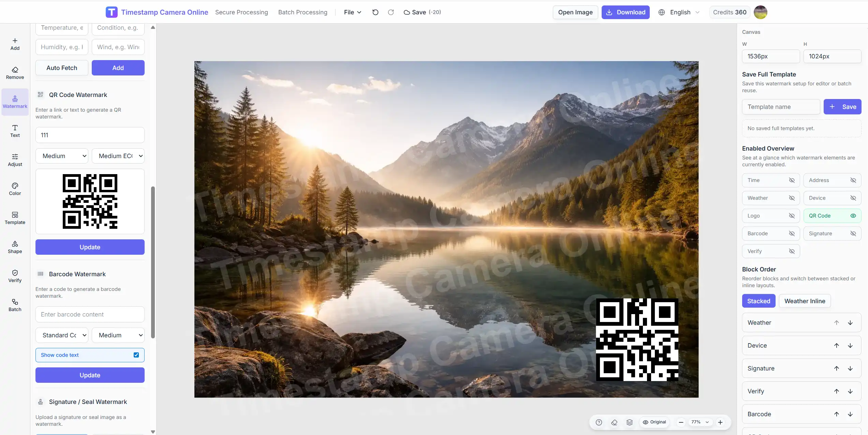Open QR code size Medium dropdown
Screen dimensions: 868x435
[62, 156]
